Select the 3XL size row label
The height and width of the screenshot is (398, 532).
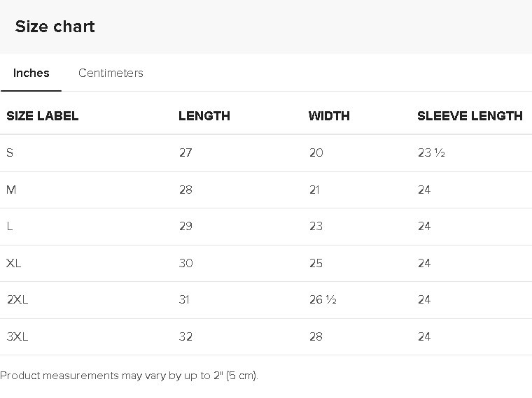pyautogui.click(x=17, y=336)
